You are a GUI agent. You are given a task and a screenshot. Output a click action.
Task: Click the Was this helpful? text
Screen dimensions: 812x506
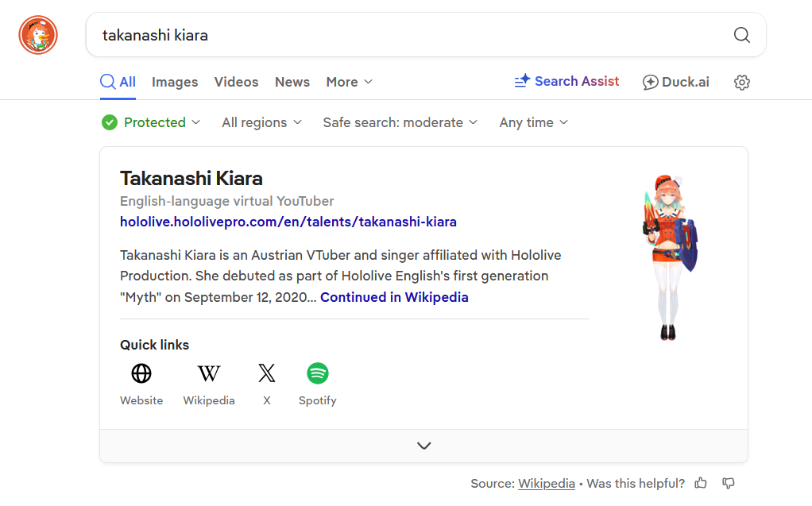click(x=636, y=483)
